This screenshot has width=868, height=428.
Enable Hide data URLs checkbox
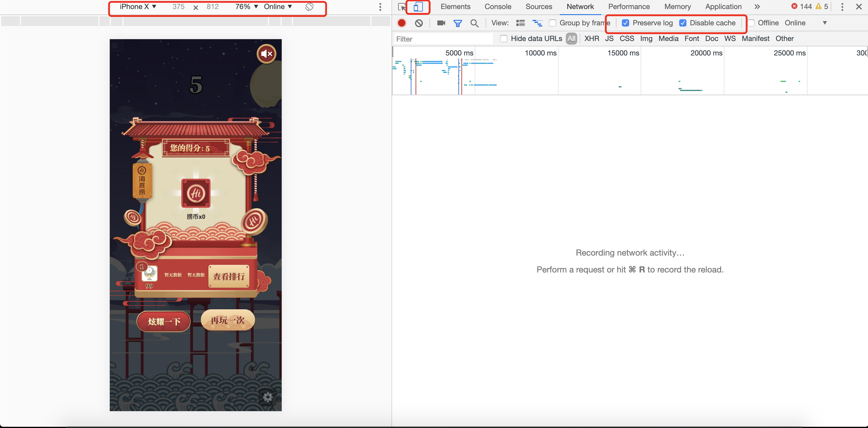[504, 39]
